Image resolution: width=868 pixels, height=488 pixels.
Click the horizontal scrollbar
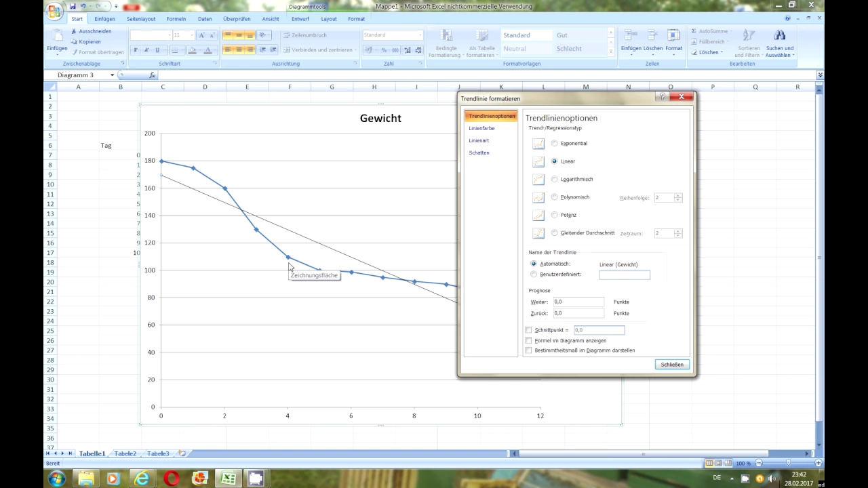(x=643, y=453)
